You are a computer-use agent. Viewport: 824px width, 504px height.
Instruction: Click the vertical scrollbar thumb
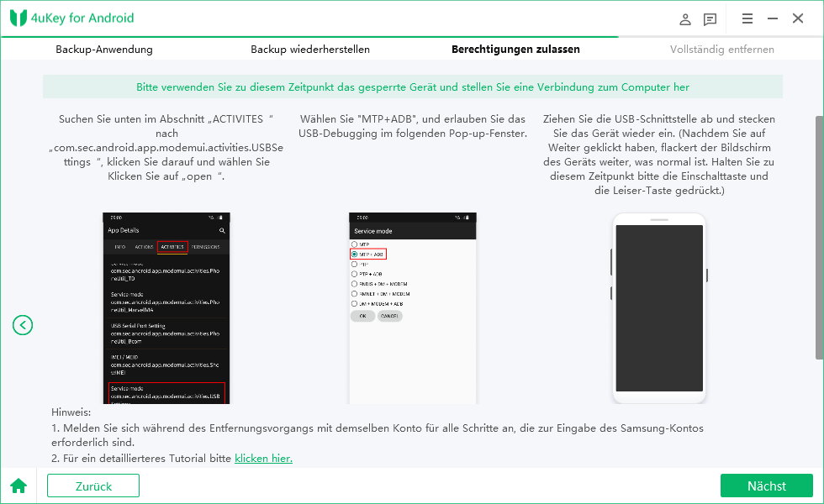819,238
